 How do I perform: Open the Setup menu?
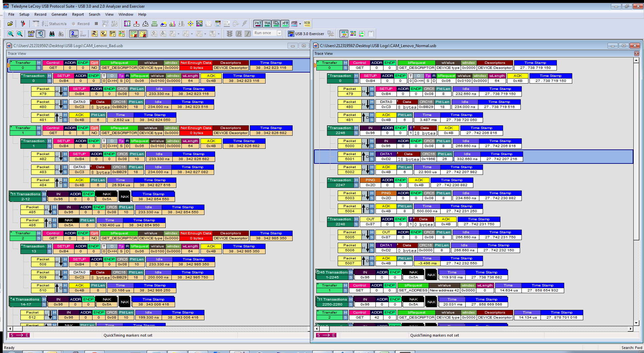pos(24,14)
